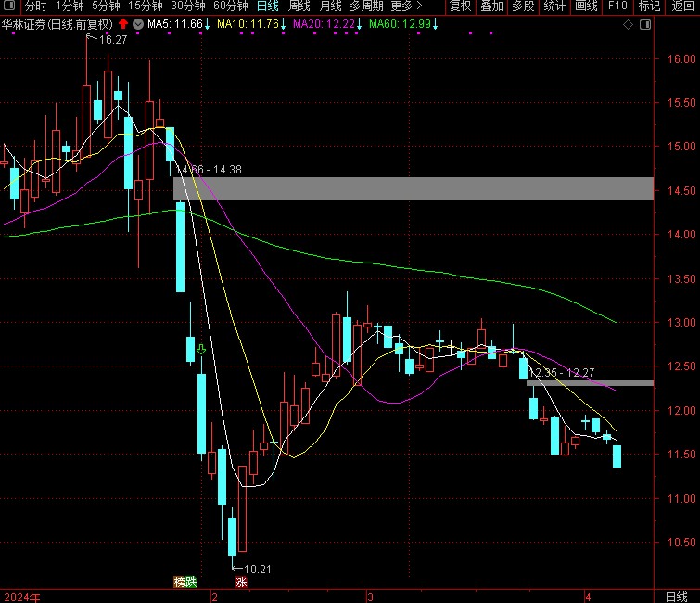Select the 60分钟 period tab

coord(230,6)
